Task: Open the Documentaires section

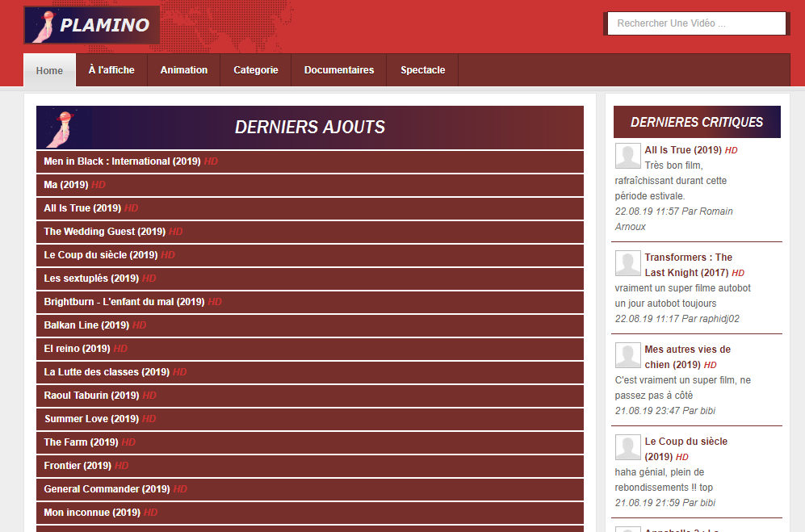Action: tap(339, 70)
